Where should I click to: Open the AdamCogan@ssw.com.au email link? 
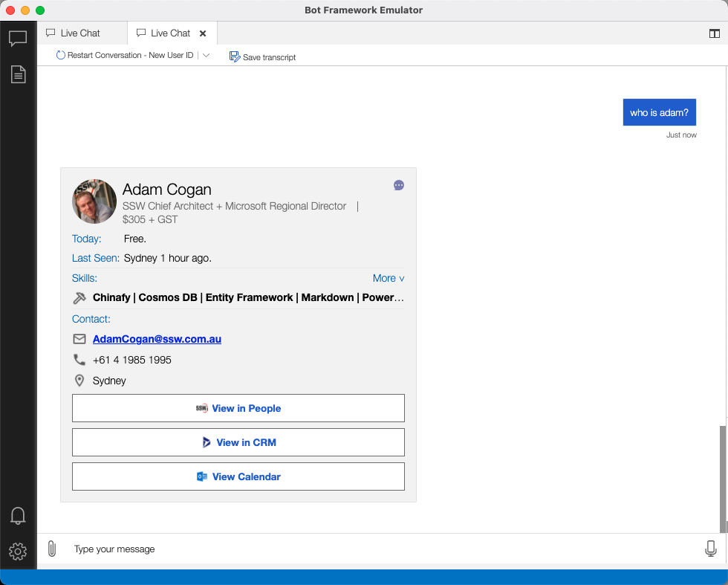click(157, 339)
